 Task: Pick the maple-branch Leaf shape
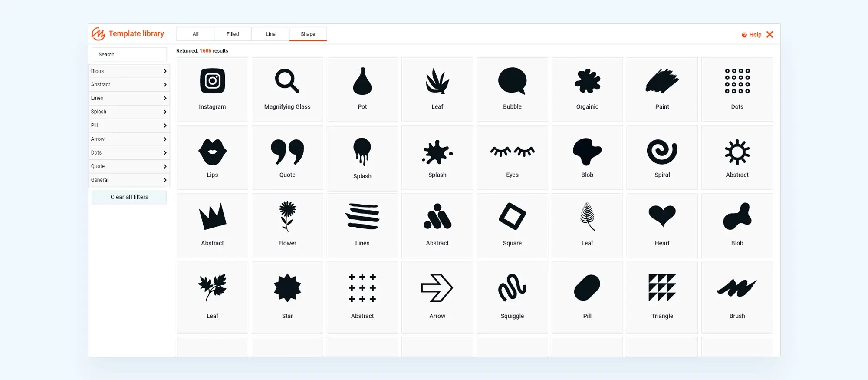(x=212, y=297)
